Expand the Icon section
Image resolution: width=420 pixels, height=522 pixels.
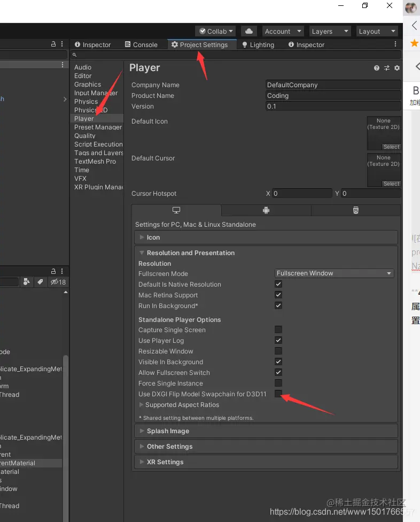click(266, 237)
